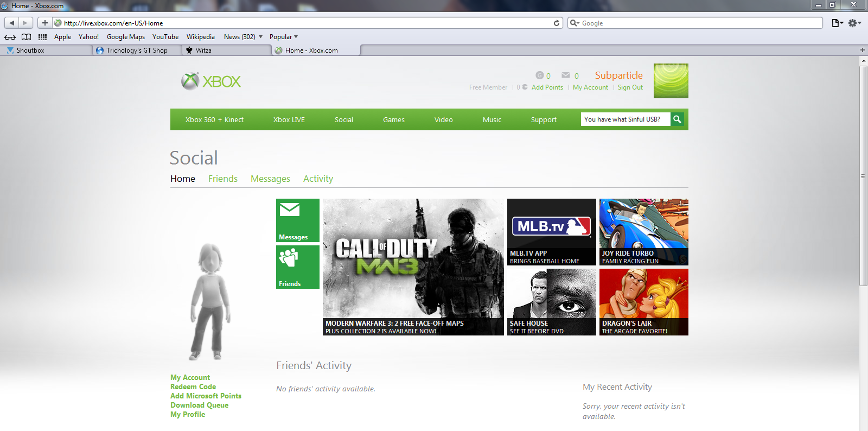Click the My Account link in header

[590, 87]
